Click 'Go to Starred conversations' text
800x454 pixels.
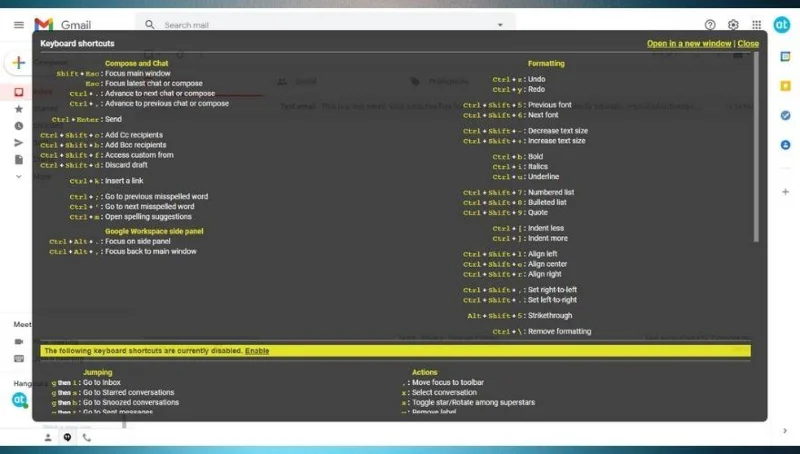point(129,393)
